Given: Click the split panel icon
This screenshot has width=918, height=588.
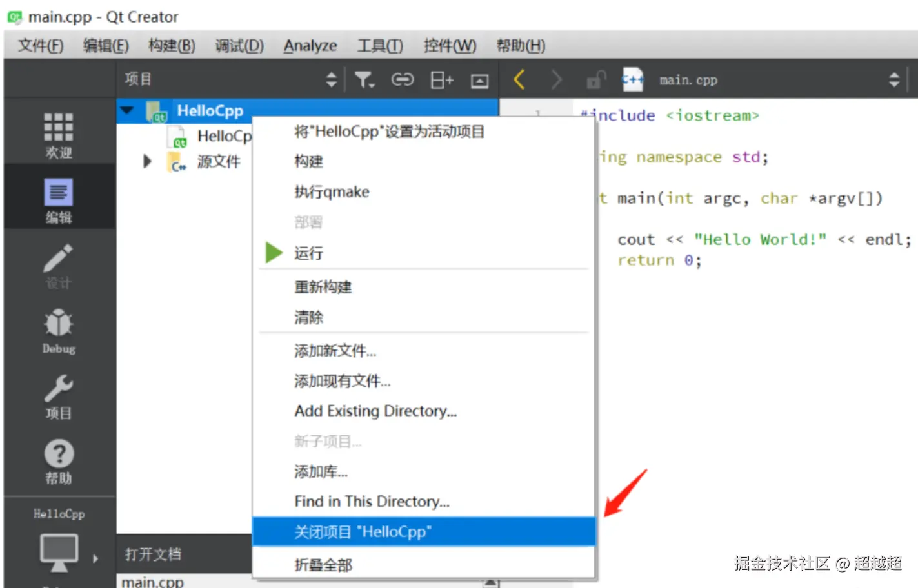Looking at the screenshot, I should click(442, 80).
